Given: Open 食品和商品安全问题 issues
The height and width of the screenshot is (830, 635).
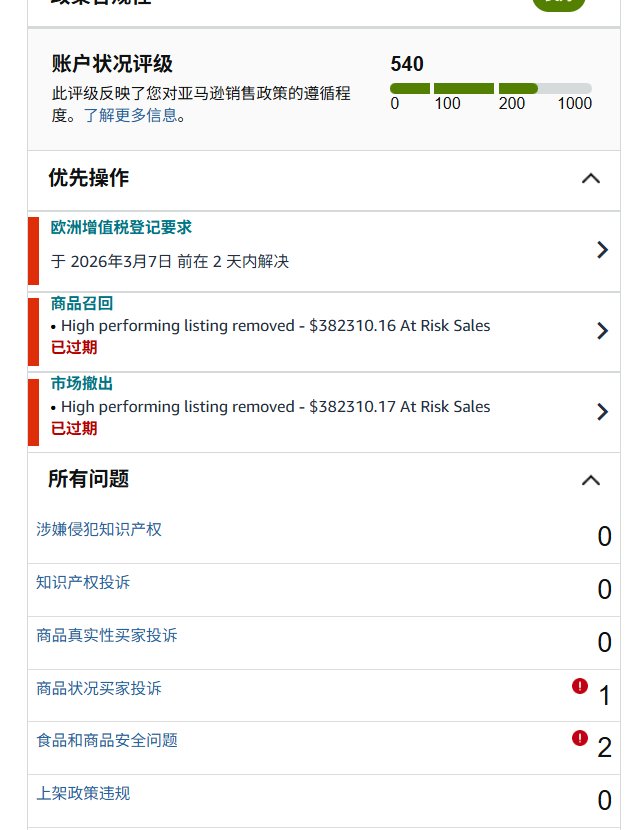Looking at the screenshot, I should 107,740.
